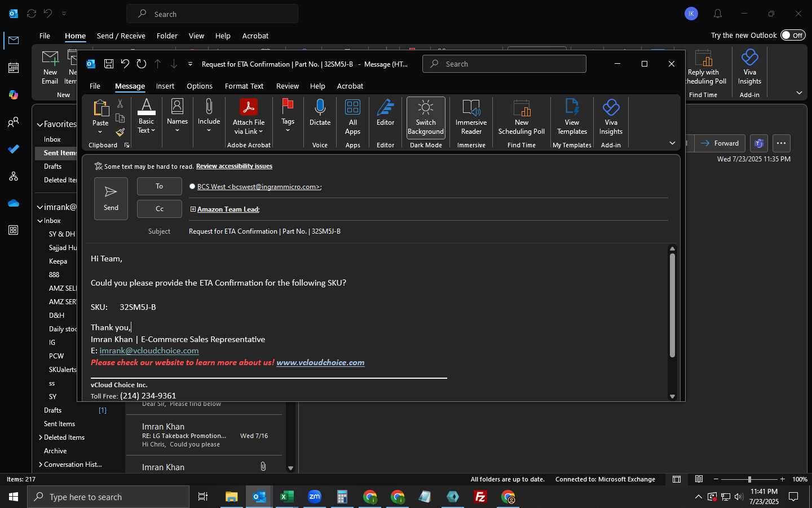Screen dimensions: 812x508
Task: Click the Forward button in reading pane
Action: [720, 143]
